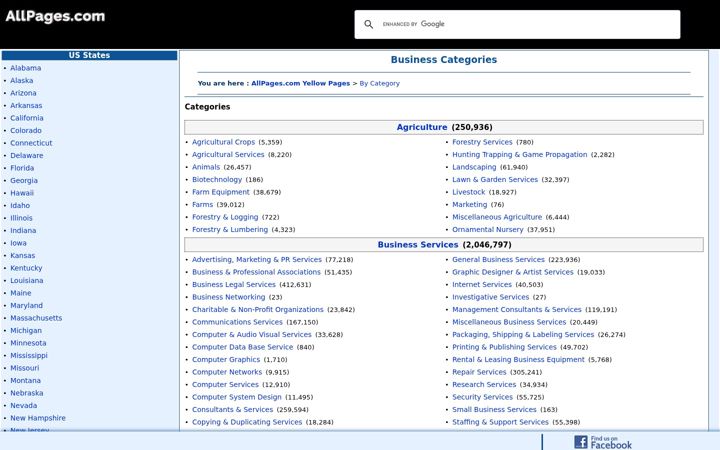The height and width of the screenshot is (450, 720).
Task: Open Iowa state link
Action: point(18,243)
